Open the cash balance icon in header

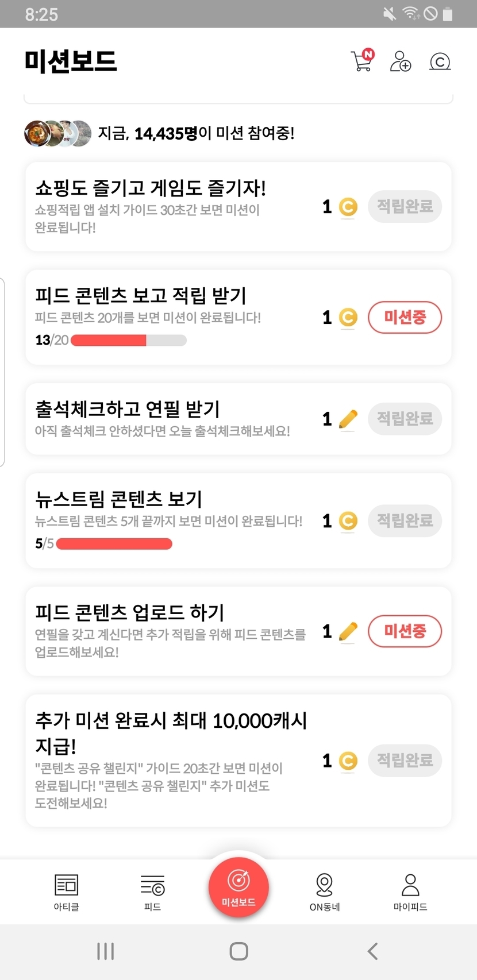(x=440, y=61)
